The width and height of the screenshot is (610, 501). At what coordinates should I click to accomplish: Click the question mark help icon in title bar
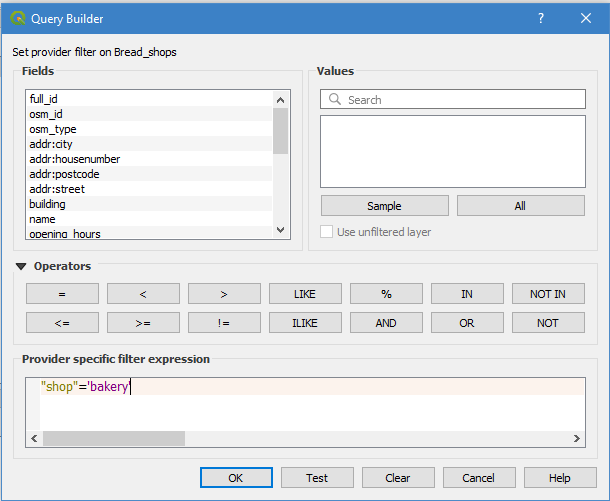[541, 19]
